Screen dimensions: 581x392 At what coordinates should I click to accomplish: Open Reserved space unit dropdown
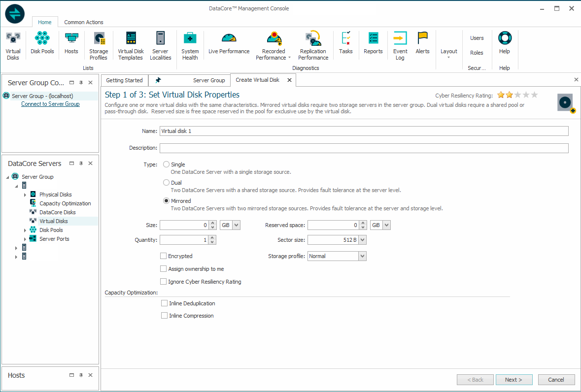387,225
